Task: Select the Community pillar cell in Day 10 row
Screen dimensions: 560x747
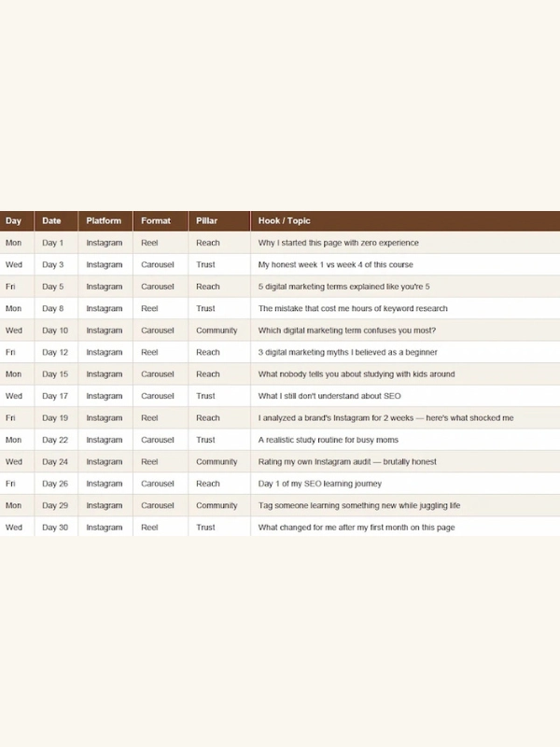Action: point(219,331)
